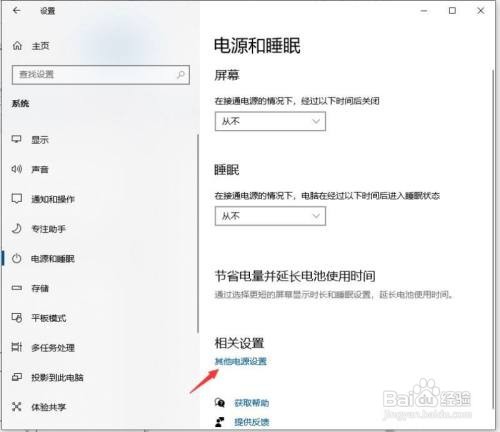500x432 pixels.
Task: Click the back arrow in Settings
Action: (x=16, y=11)
